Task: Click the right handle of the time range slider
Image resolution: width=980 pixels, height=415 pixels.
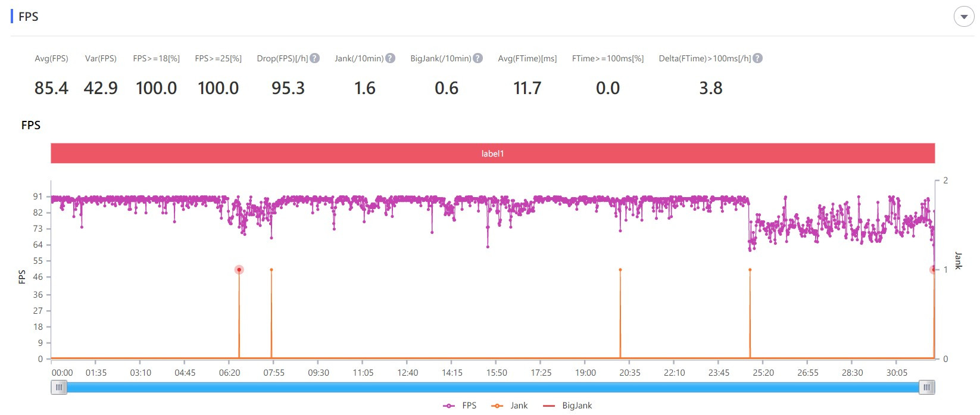Action: coord(926,388)
